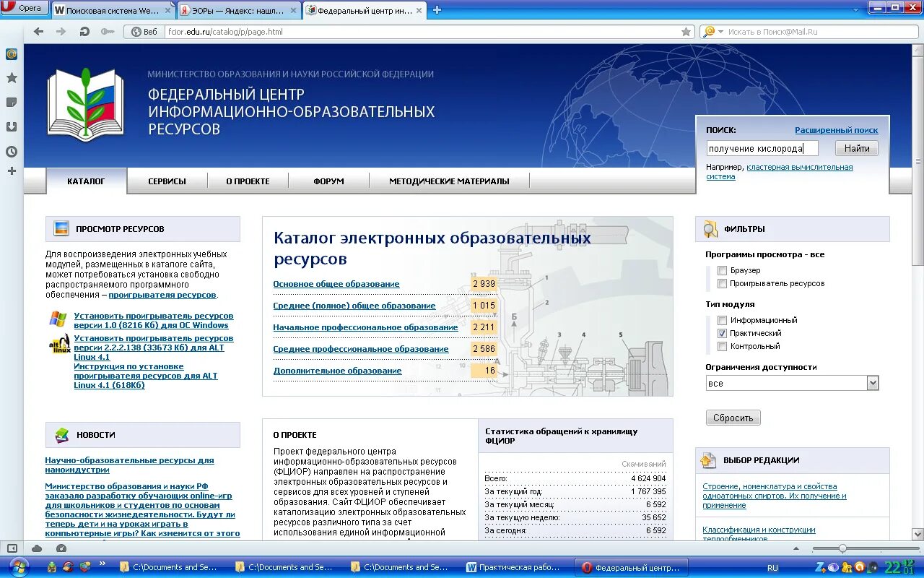
Task: Toggle the sidebar panel button in status bar
Action: tap(12, 548)
